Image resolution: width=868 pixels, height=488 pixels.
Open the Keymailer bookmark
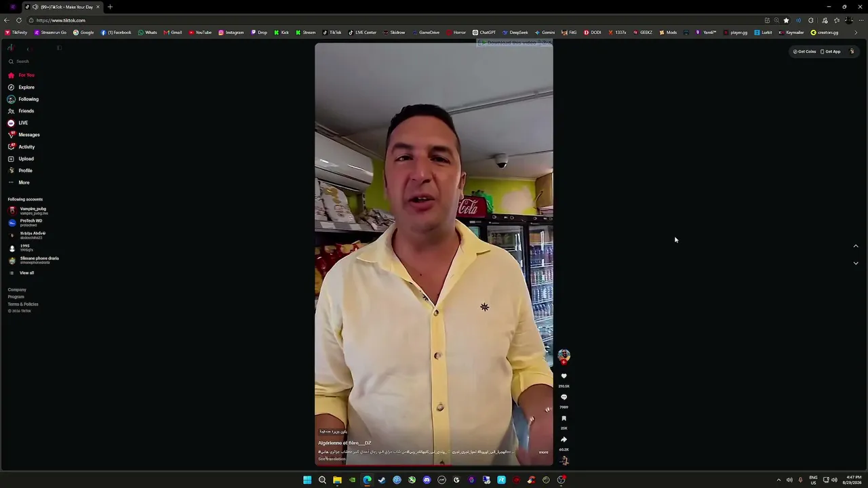[791, 33]
